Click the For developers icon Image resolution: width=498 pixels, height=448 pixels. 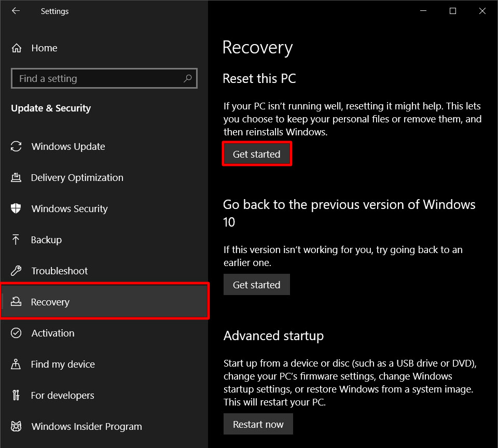pos(16,396)
